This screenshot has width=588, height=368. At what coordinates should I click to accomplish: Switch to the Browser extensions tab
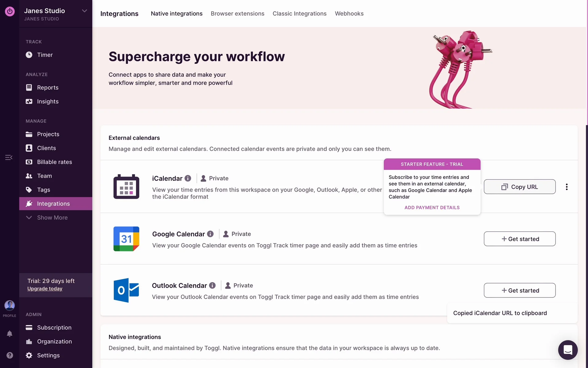(237, 13)
